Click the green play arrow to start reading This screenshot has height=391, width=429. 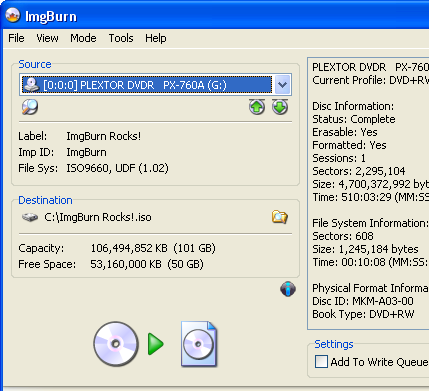pyautogui.click(x=156, y=344)
